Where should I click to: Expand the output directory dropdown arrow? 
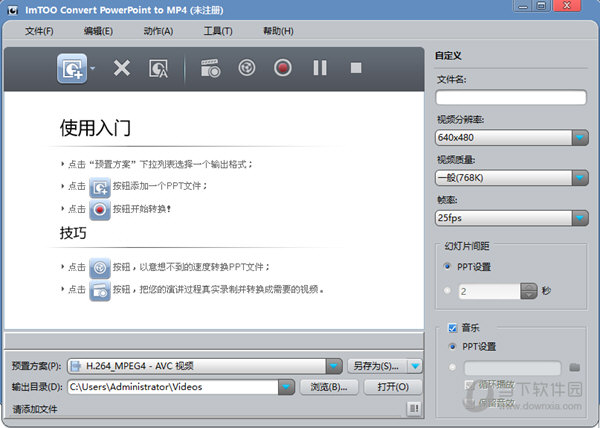click(286, 387)
